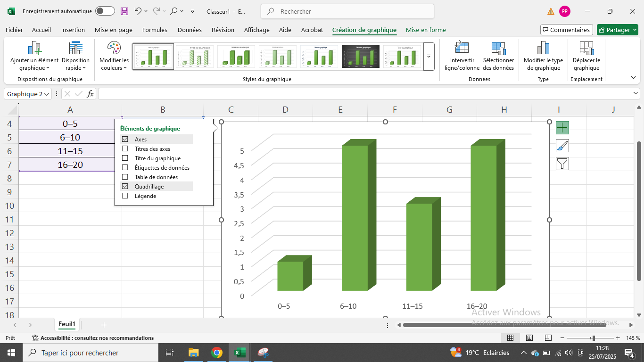Open the PP account avatar
This screenshot has width=644, height=362.
(565, 11)
